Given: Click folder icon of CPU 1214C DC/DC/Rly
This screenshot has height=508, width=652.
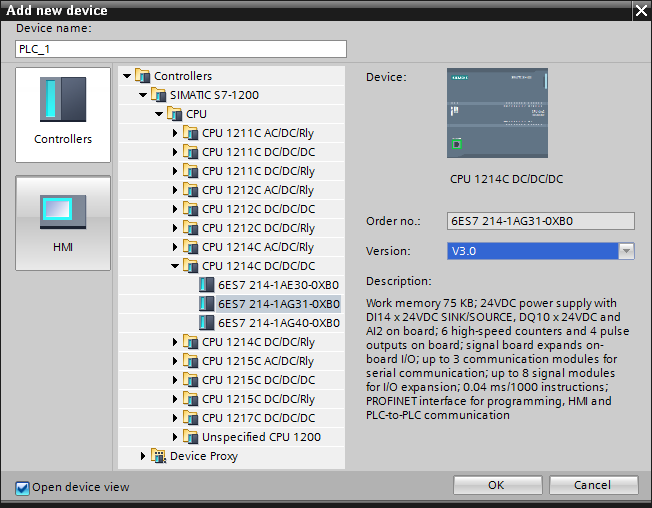Looking at the screenshot, I should point(190,342).
